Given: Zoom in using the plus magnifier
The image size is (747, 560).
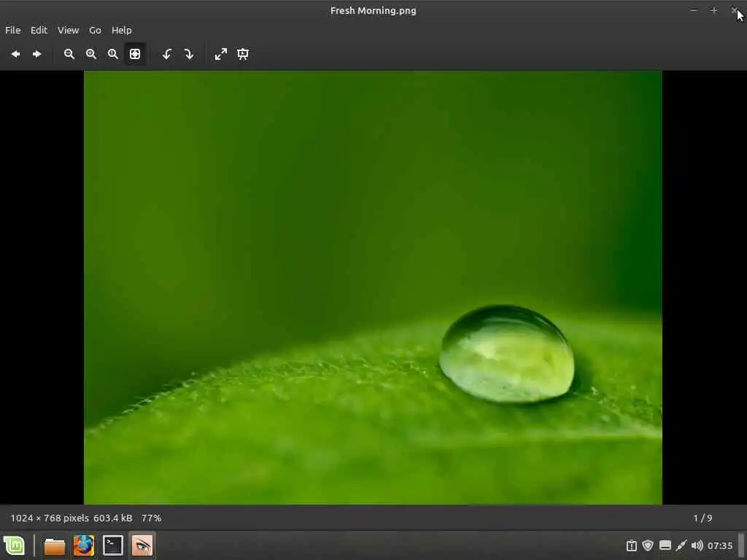Looking at the screenshot, I should (x=91, y=54).
